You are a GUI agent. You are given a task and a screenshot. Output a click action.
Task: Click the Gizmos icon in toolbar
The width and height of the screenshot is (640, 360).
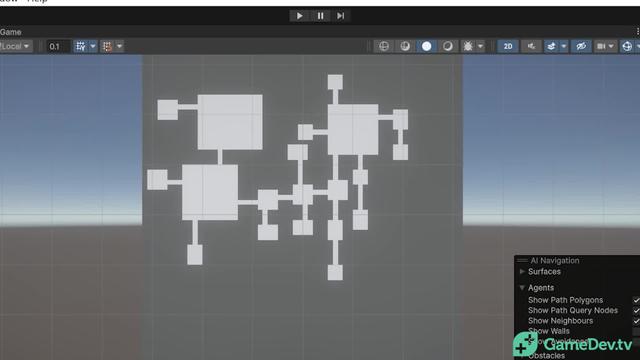pyautogui.click(x=627, y=46)
